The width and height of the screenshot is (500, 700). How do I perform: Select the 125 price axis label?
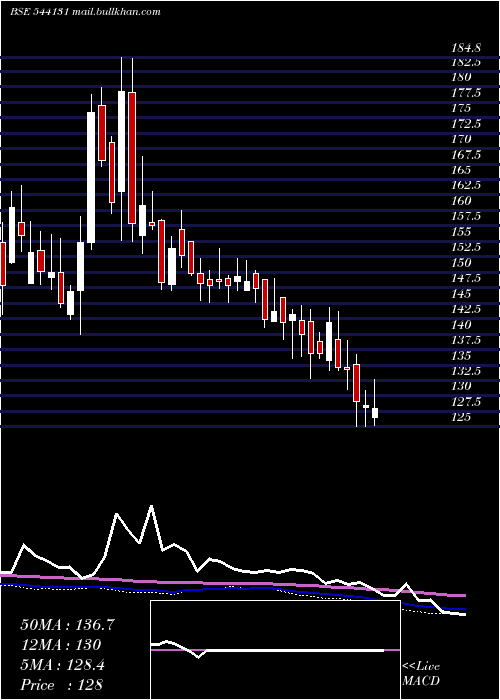[x=461, y=417]
